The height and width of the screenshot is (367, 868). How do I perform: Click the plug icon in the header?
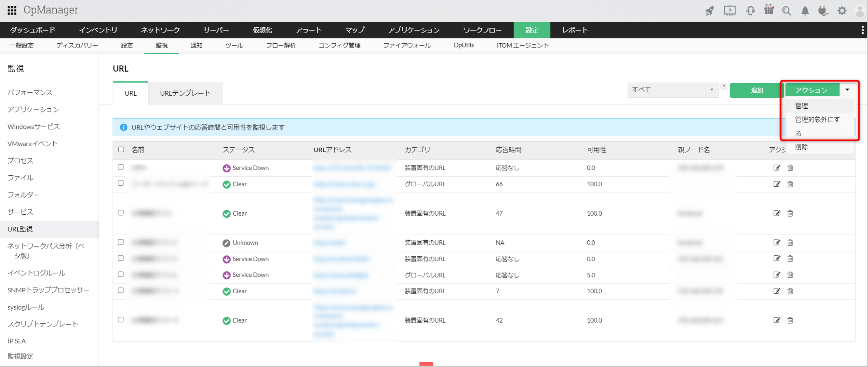tap(823, 10)
